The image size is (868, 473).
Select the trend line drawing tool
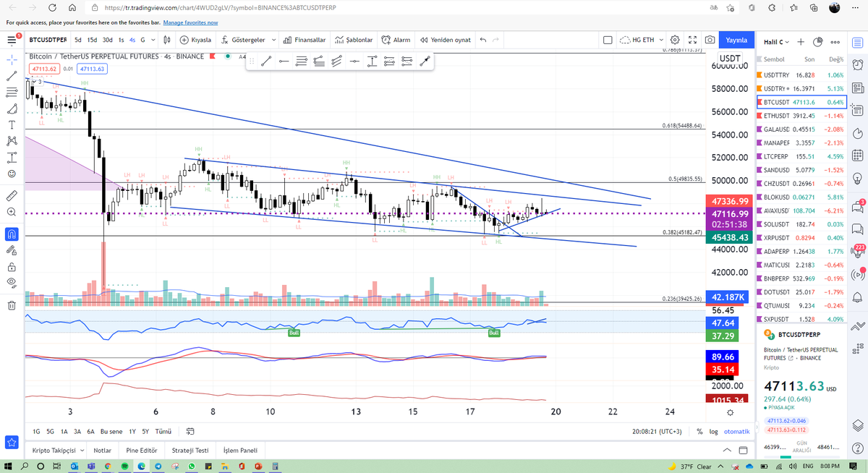(12, 76)
